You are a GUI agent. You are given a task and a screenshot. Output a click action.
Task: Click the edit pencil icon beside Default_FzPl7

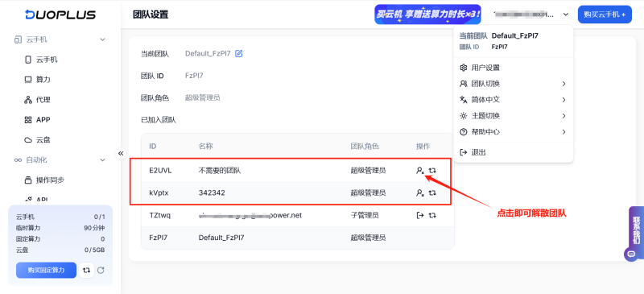tap(238, 53)
